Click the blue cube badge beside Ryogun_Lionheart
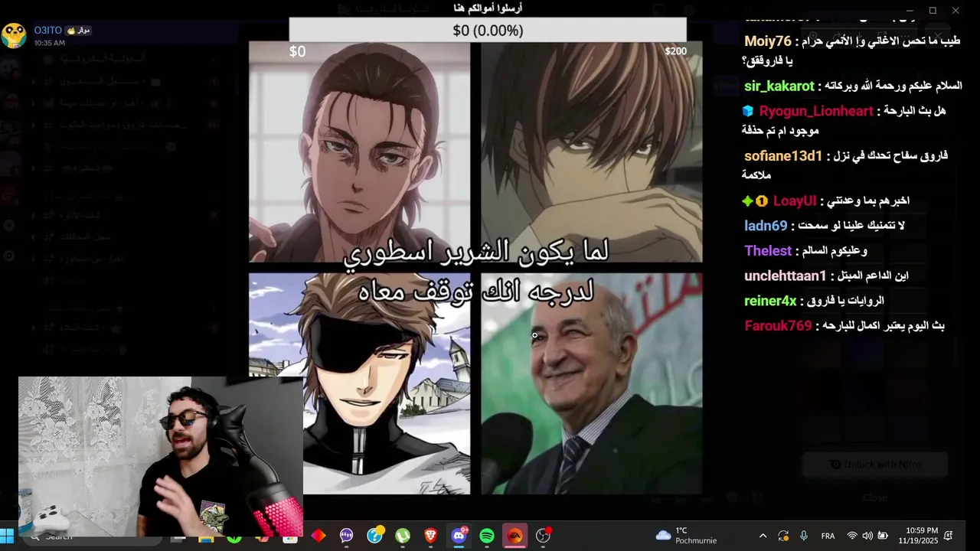Image resolution: width=980 pixels, height=551 pixels. coord(748,111)
